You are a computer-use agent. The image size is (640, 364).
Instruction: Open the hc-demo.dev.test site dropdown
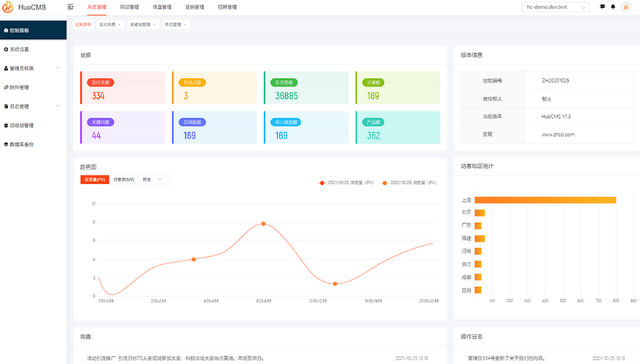pyautogui.click(x=555, y=7)
